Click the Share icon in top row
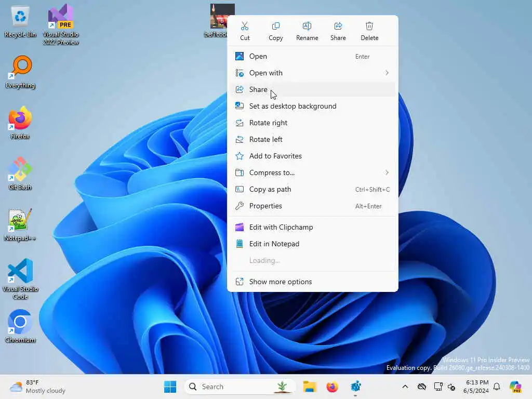 (338, 31)
